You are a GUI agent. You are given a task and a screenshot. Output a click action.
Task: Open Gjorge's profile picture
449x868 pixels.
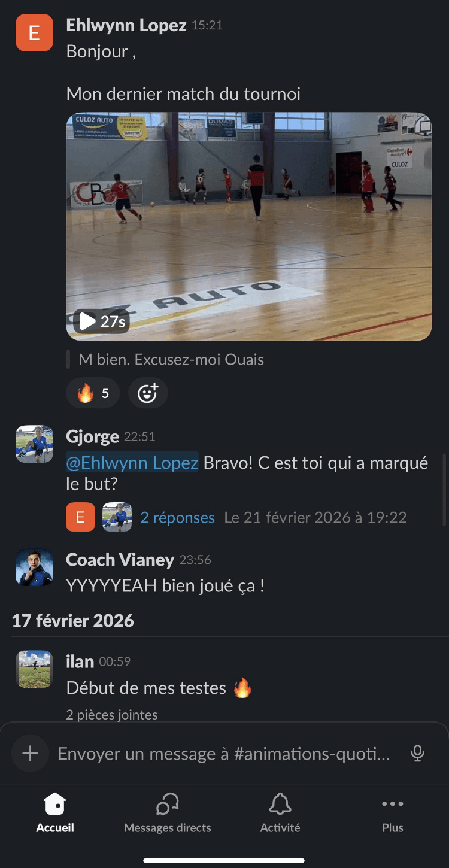coord(34,444)
